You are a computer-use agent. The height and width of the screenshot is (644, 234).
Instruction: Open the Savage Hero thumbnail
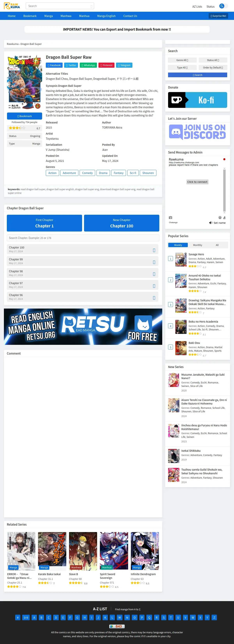pos(181,260)
